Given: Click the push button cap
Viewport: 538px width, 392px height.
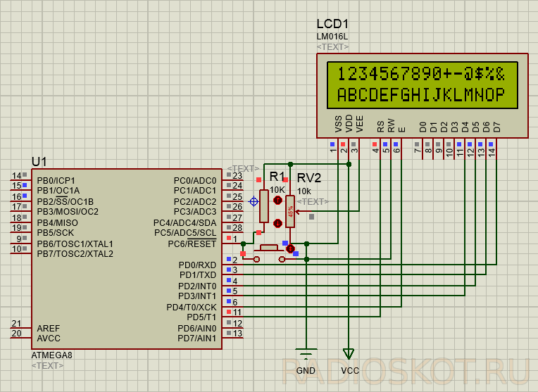Looking at the screenshot, I should tap(269, 247).
